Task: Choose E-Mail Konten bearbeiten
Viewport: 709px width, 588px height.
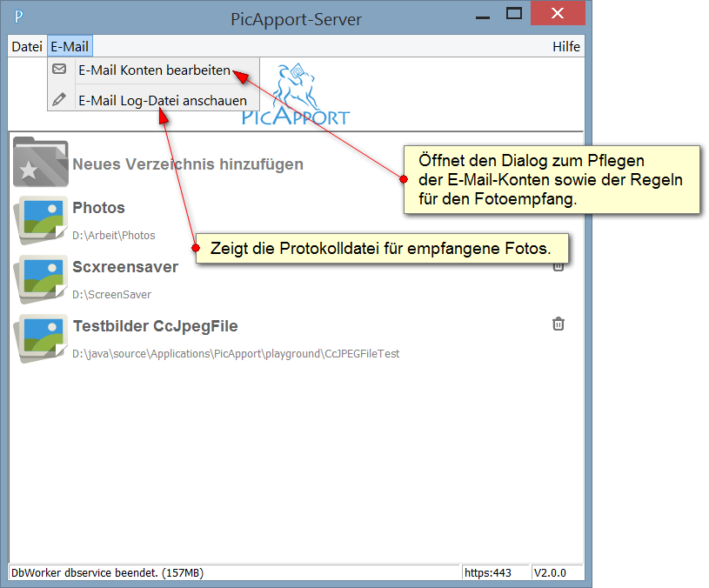Action: click(154, 70)
